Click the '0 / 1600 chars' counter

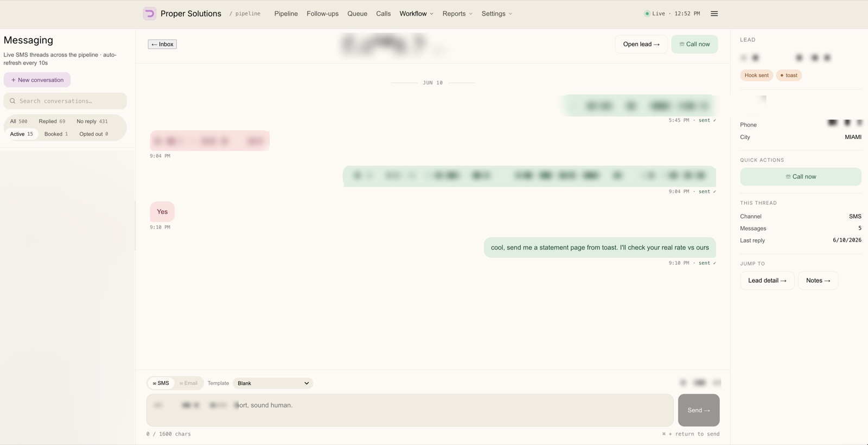pyautogui.click(x=168, y=434)
